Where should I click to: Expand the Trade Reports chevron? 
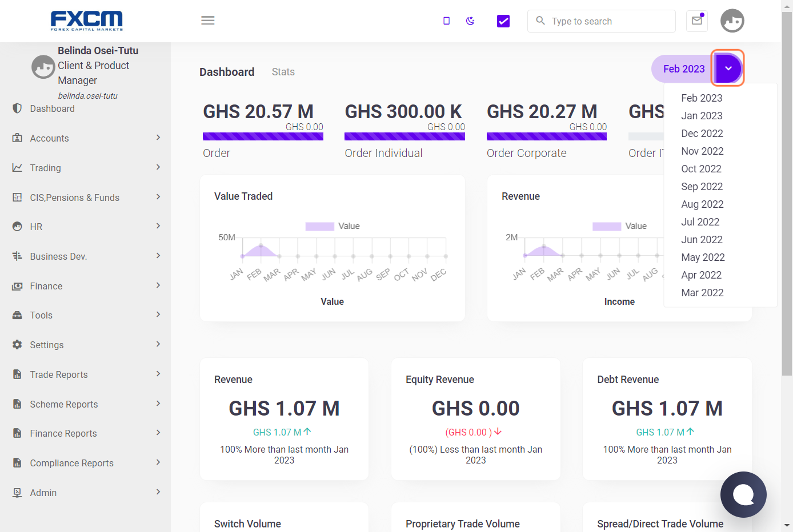[158, 374]
